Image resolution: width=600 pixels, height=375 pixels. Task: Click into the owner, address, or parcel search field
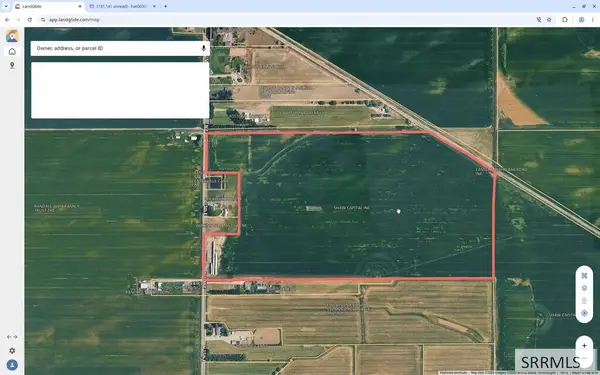point(120,48)
